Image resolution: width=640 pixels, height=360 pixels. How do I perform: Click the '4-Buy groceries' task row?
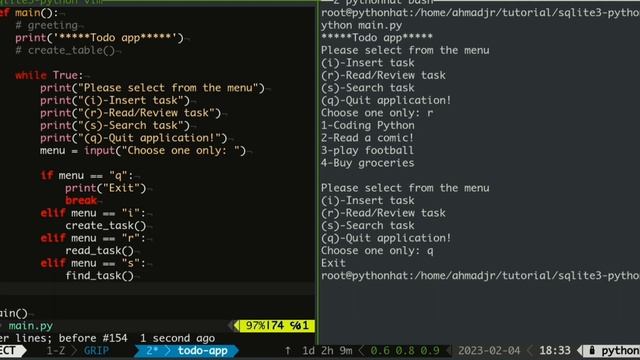368,163
